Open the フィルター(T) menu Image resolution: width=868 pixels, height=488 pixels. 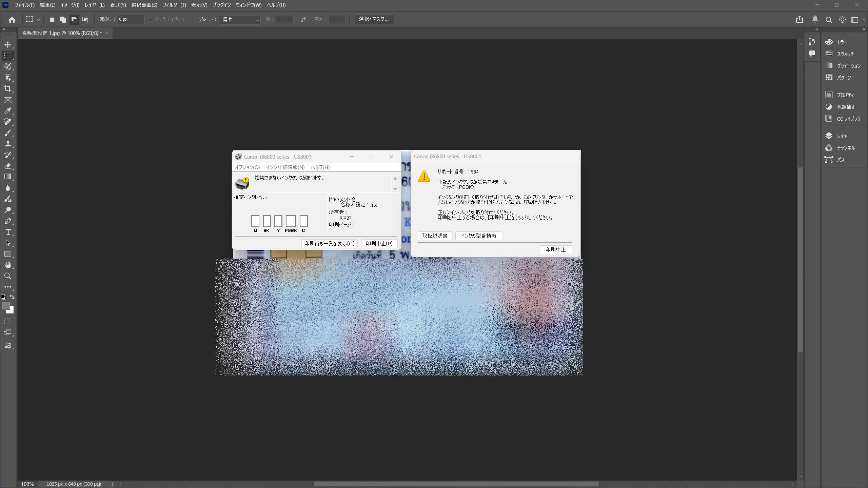click(174, 5)
